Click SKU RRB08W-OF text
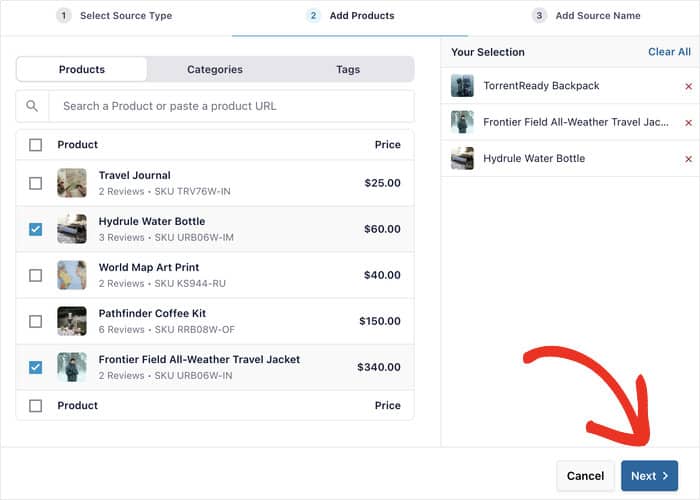This screenshot has width=700, height=500. (194, 329)
